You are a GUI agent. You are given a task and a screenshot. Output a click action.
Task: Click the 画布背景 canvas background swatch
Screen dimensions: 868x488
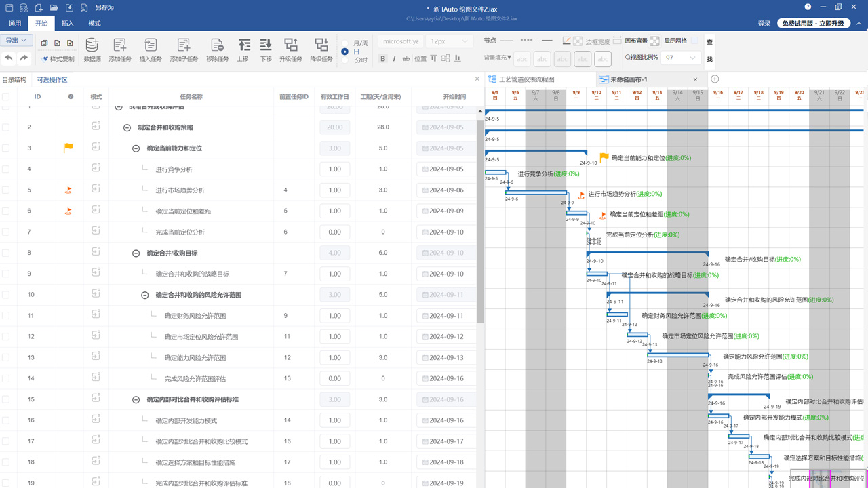[x=654, y=41]
